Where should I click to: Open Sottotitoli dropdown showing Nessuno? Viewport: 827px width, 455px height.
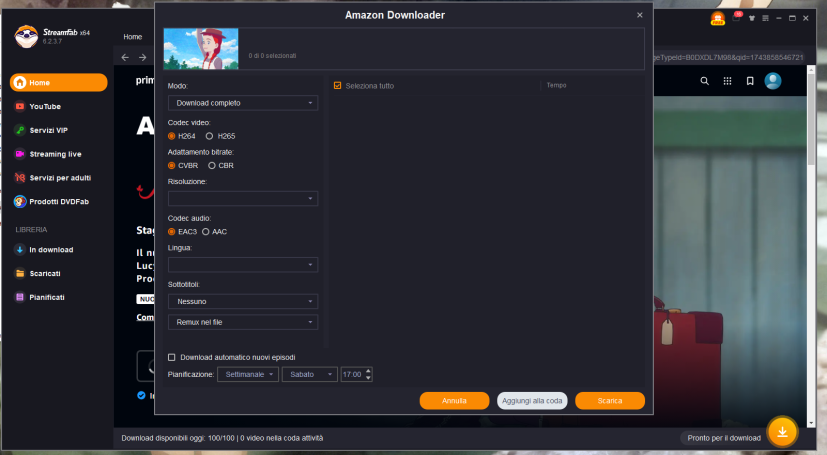(x=243, y=302)
